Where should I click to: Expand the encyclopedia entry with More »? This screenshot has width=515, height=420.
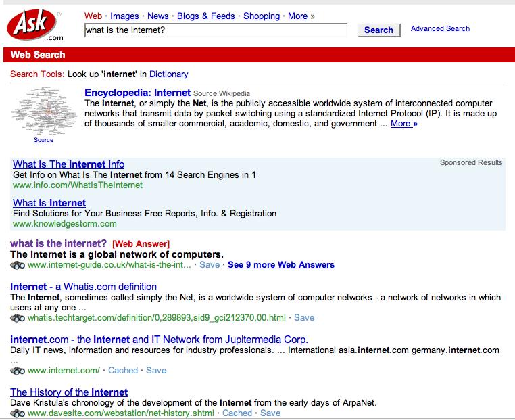403,124
